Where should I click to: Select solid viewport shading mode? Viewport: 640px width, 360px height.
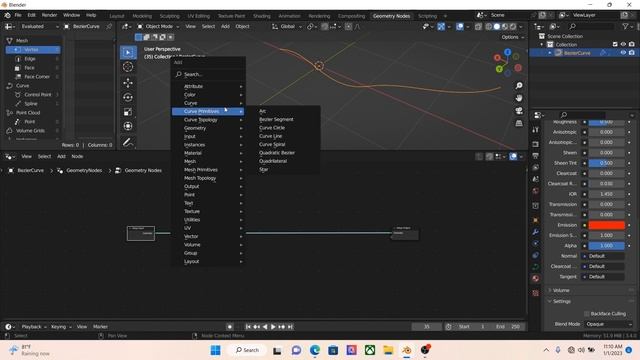497,27
